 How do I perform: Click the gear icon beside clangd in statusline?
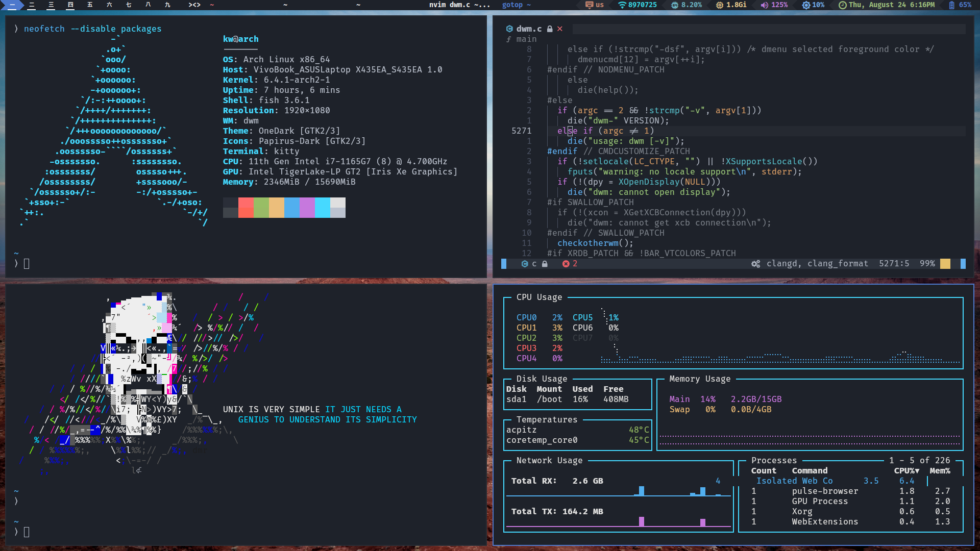[x=755, y=264]
